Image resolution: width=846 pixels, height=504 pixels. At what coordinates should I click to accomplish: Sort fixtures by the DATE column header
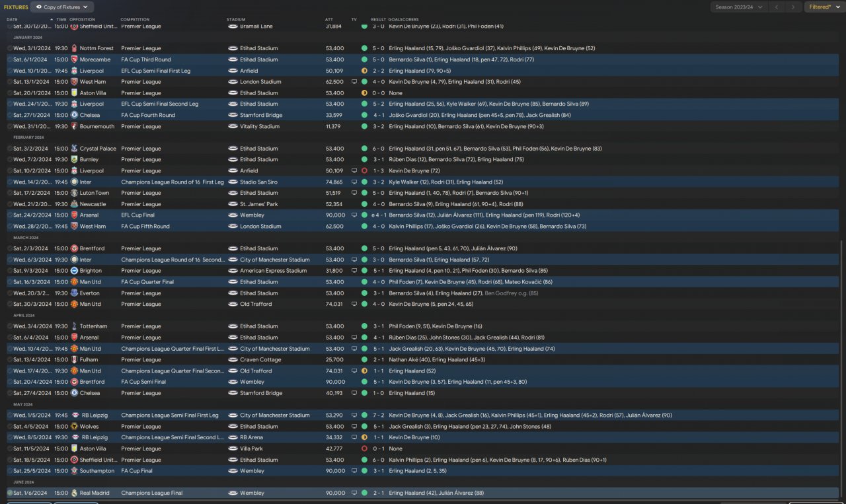click(12, 19)
